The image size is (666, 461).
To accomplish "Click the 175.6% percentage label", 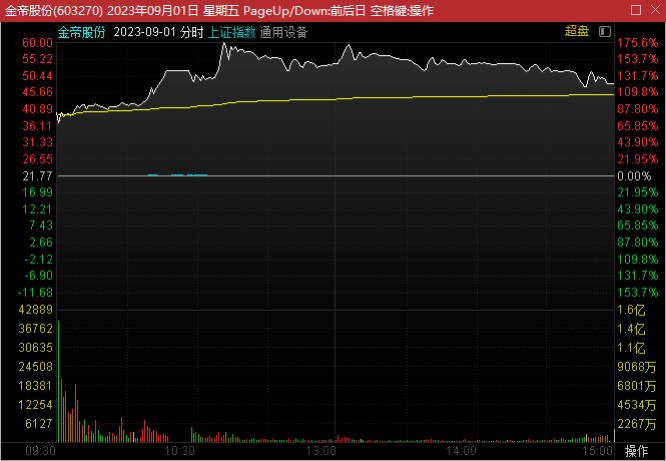I will tap(638, 42).
